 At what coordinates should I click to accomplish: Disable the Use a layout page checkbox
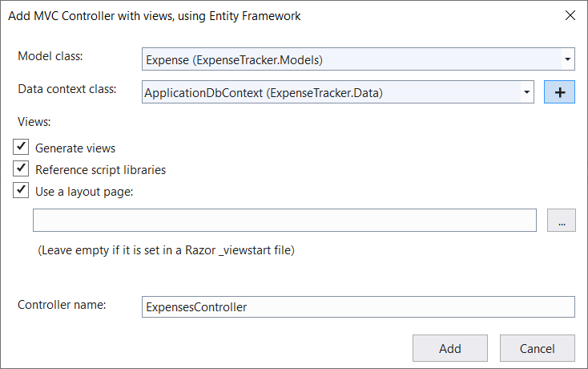[x=22, y=191]
